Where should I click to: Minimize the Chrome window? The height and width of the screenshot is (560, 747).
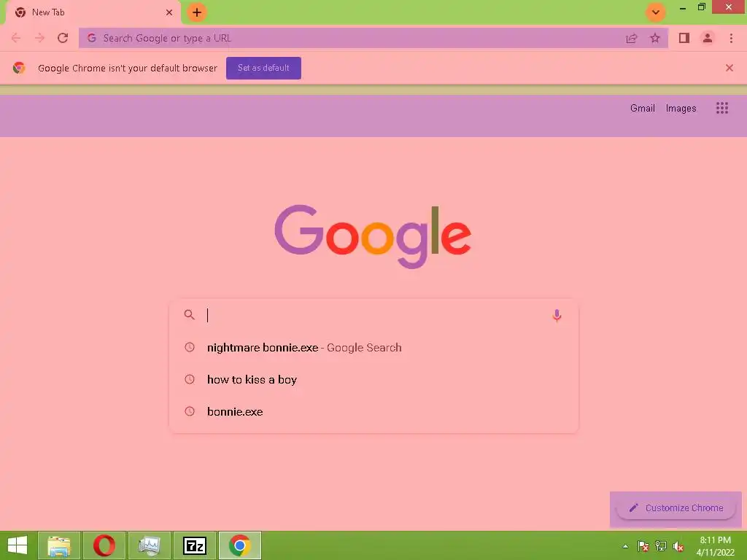click(683, 7)
